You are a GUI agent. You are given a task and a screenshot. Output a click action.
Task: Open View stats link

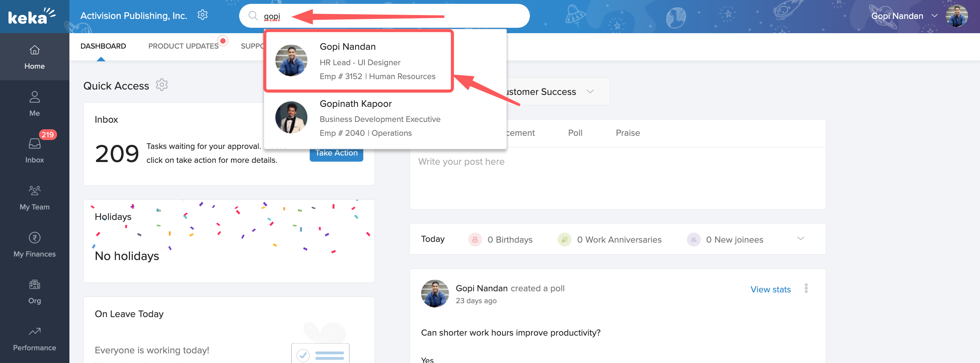coord(770,289)
